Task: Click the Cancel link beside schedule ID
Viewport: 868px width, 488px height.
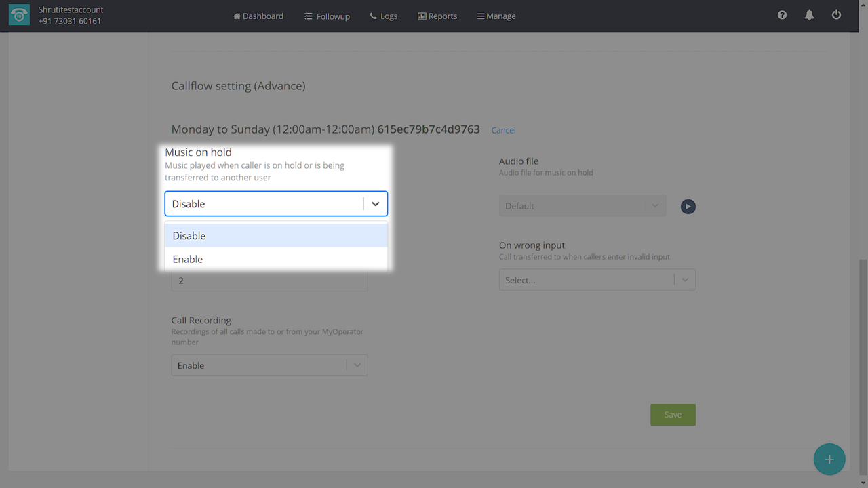Action: [503, 130]
